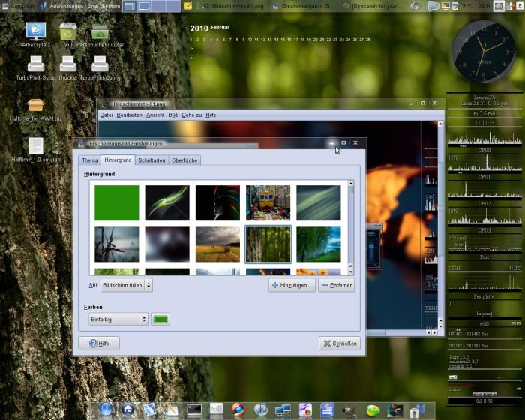The width and height of the screenshot is (525, 420).
Task: Click the terminal icon in dock
Action: pos(194,409)
